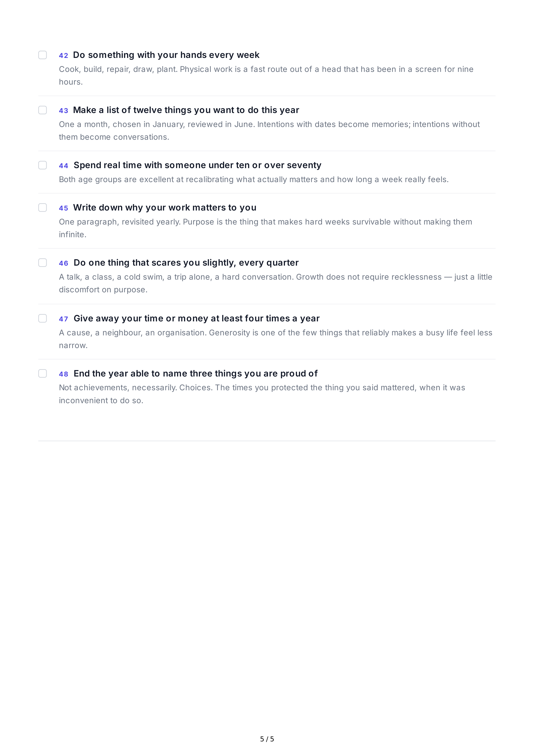Click the description starting 'Not achievements, necessarily'
The image size is (534, 756).
coord(262,394)
